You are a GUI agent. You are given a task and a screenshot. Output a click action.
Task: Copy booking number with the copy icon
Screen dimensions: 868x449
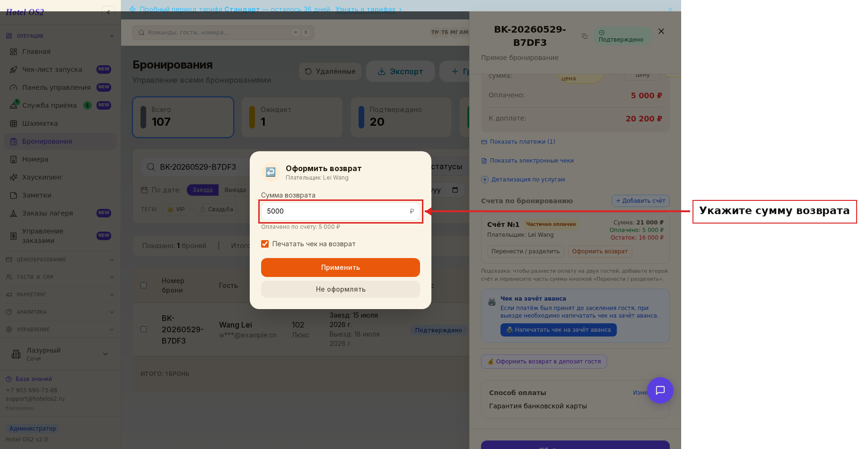click(x=585, y=36)
